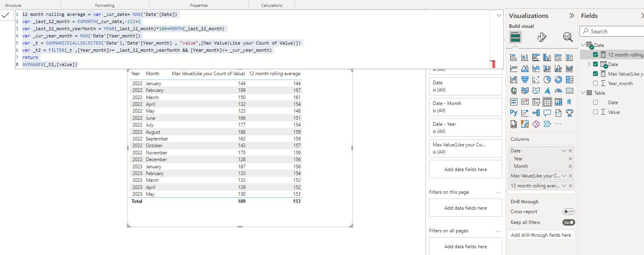Collapse the Table group in Fields

click(583, 93)
